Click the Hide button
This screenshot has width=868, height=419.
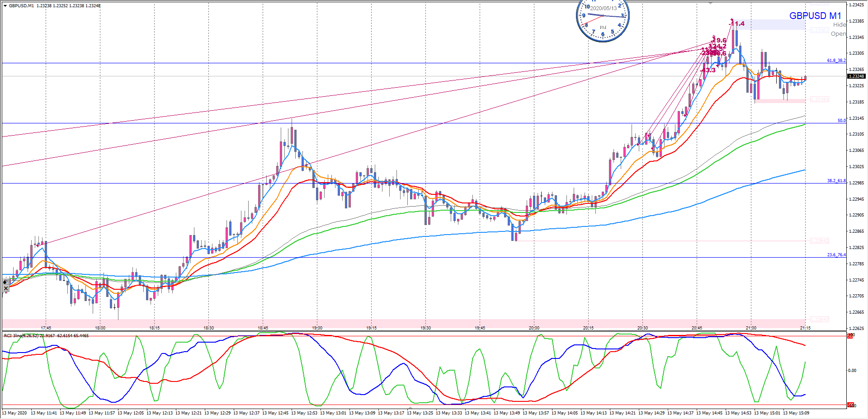click(839, 25)
